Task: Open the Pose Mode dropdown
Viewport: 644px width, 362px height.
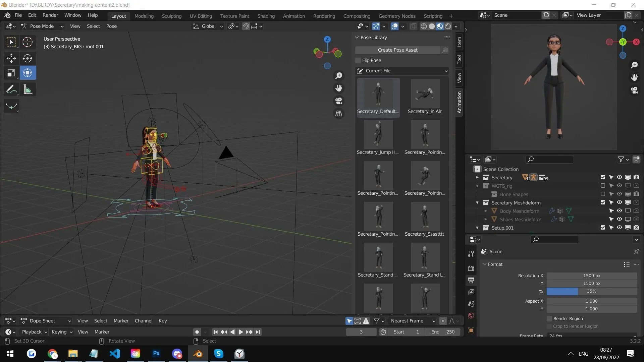Action: pos(42,26)
